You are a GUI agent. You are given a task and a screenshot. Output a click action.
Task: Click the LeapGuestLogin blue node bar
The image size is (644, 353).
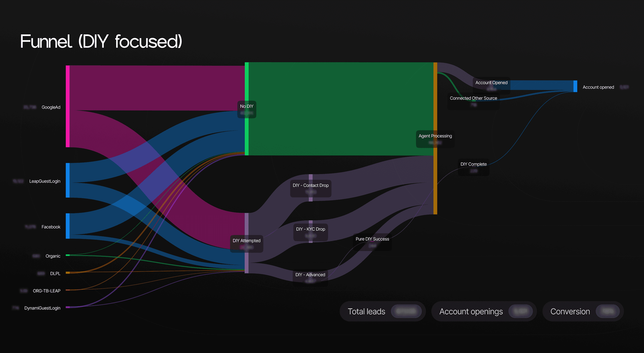pyautogui.click(x=68, y=180)
